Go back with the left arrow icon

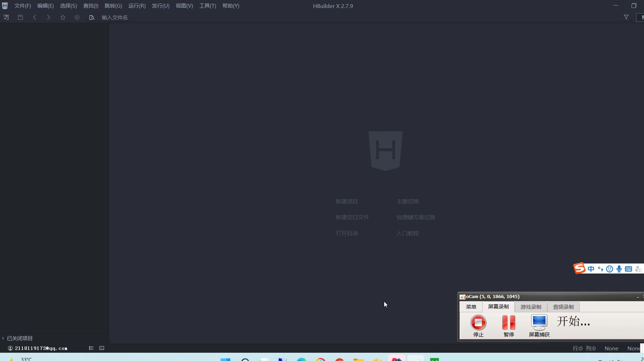pos(35,17)
